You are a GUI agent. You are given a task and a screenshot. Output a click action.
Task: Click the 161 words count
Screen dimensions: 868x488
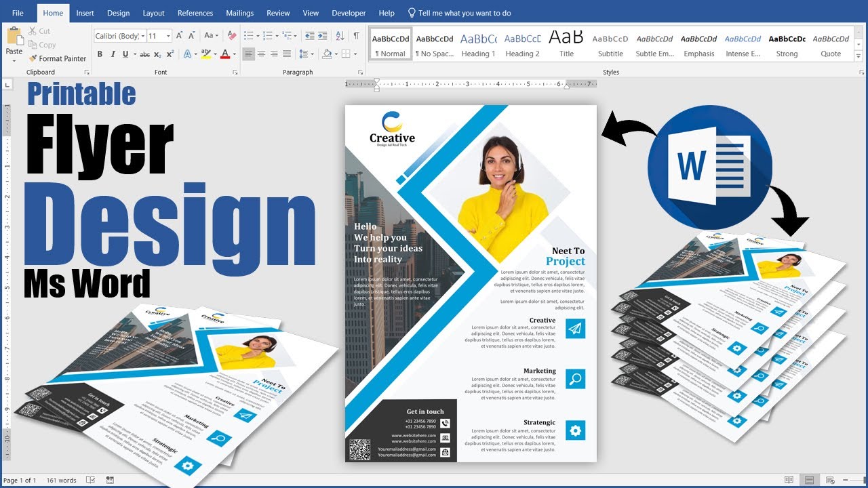tap(61, 480)
